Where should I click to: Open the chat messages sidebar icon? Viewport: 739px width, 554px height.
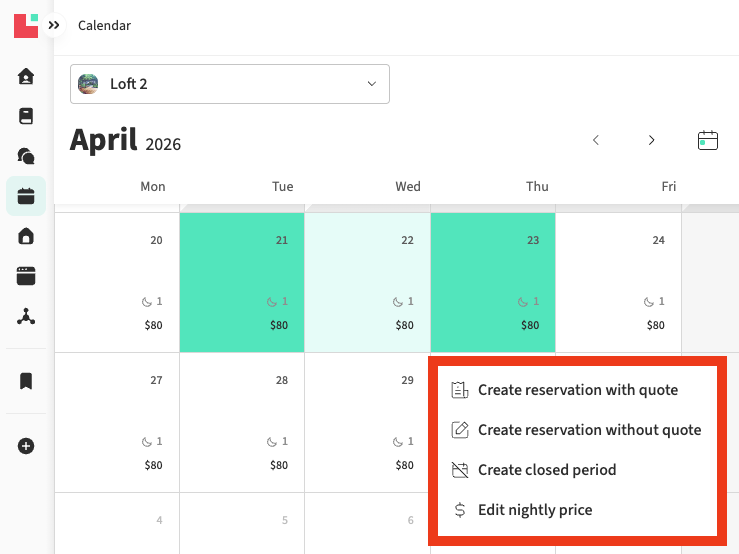click(26, 156)
